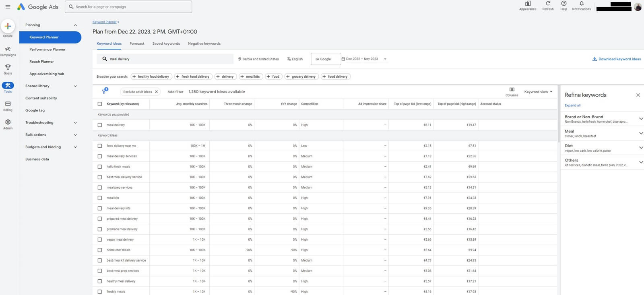Viewport: 644px width, 295px height.
Task: Click the Download keyword ideas link
Action: (x=616, y=59)
